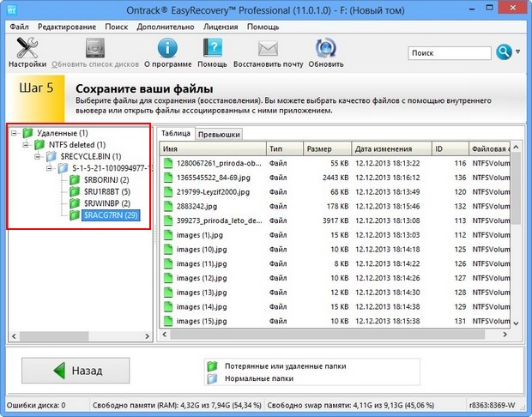This screenshot has width=532, height=417.
Task: Open the Настройки settings tool
Action: (27, 52)
